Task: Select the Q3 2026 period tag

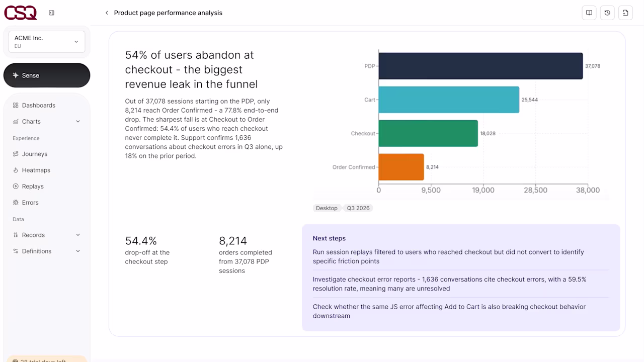Action: (x=358, y=208)
